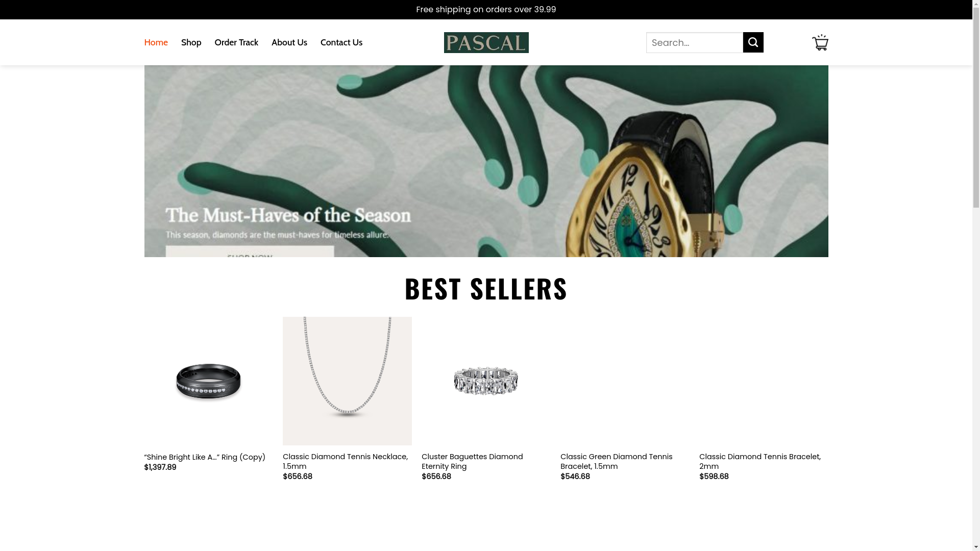Focus the Search input field

(x=694, y=42)
